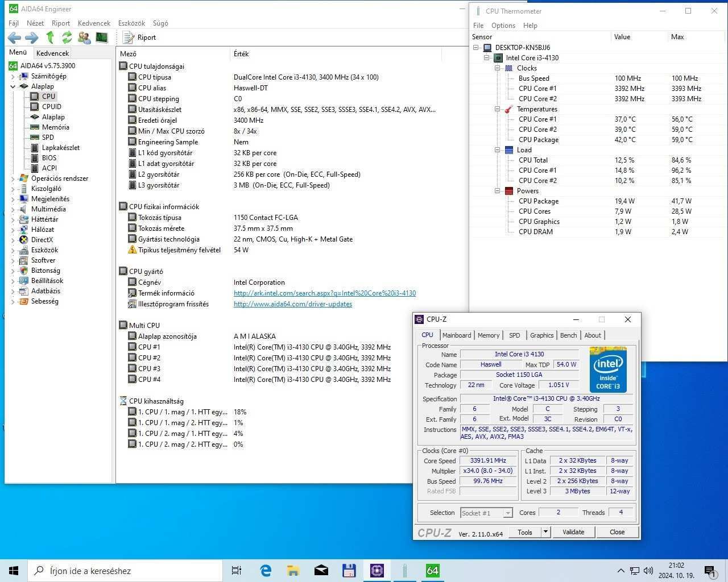Click the AIDA64 taskbar icon
728x582 pixels.
[x=432, y=571]
